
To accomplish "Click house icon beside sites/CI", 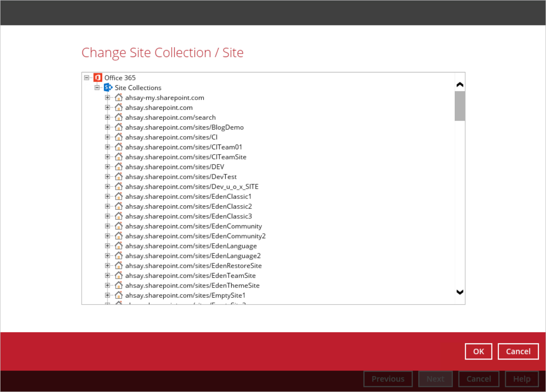I will 119,137.
